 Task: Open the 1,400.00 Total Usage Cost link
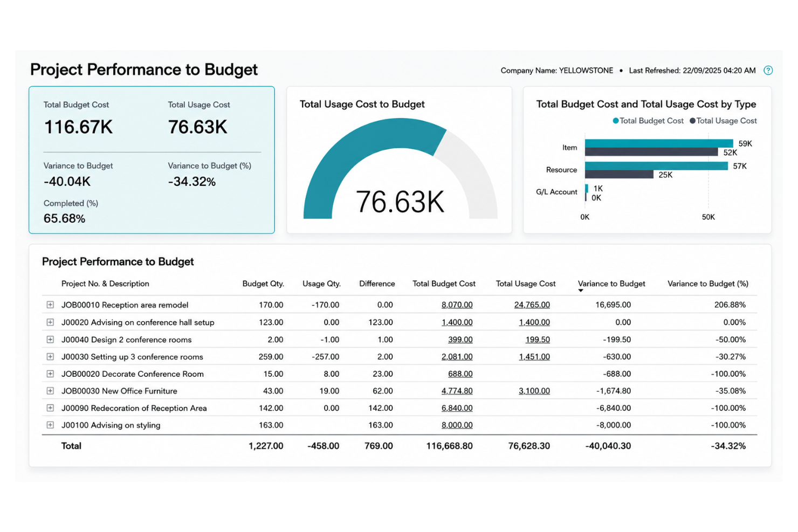coord(534,322)
